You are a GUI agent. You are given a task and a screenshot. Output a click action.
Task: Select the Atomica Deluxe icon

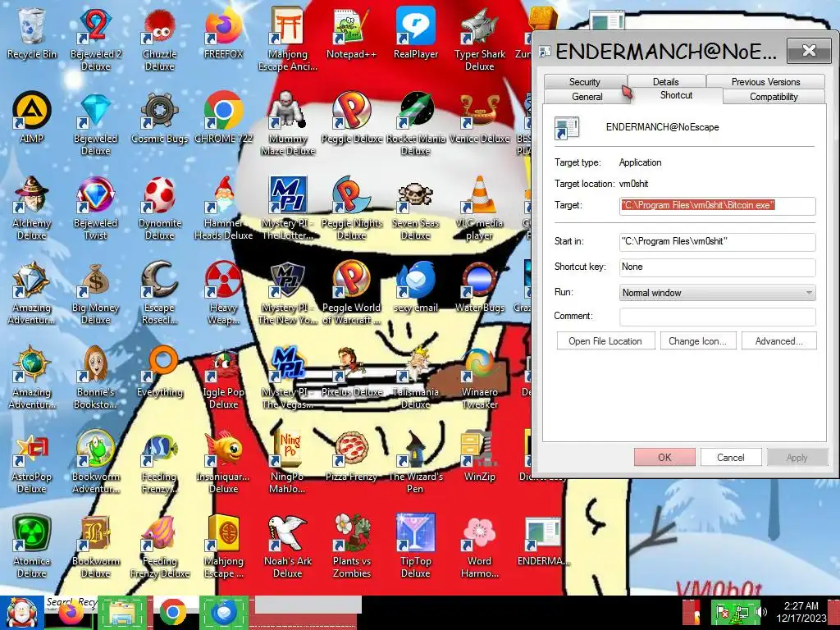(x=32, y=546)
